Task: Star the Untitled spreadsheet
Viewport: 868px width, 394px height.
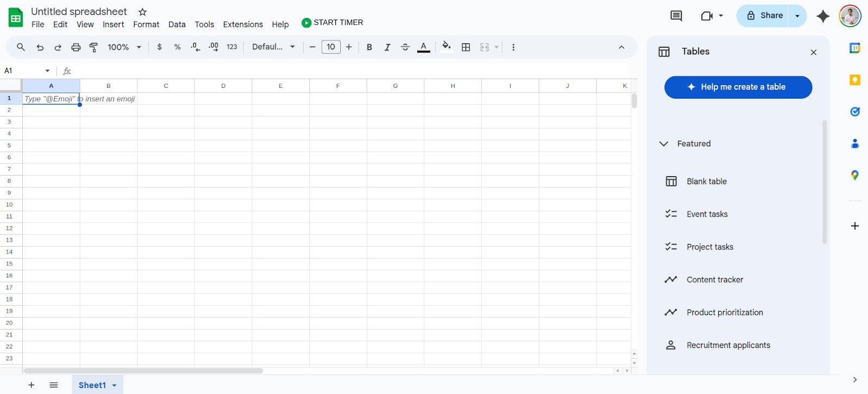Action: (x=143, y=12)
